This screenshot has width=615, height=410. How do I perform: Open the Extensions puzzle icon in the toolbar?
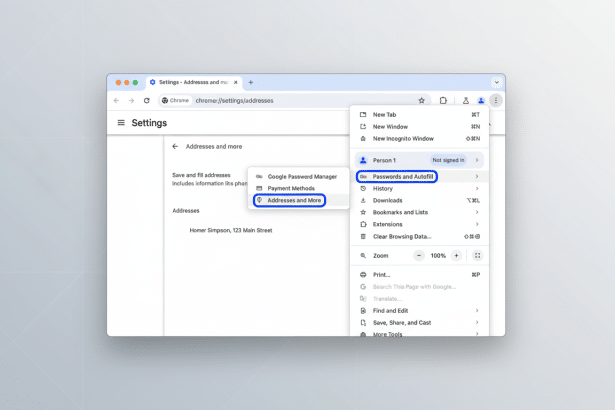[443, 101]
